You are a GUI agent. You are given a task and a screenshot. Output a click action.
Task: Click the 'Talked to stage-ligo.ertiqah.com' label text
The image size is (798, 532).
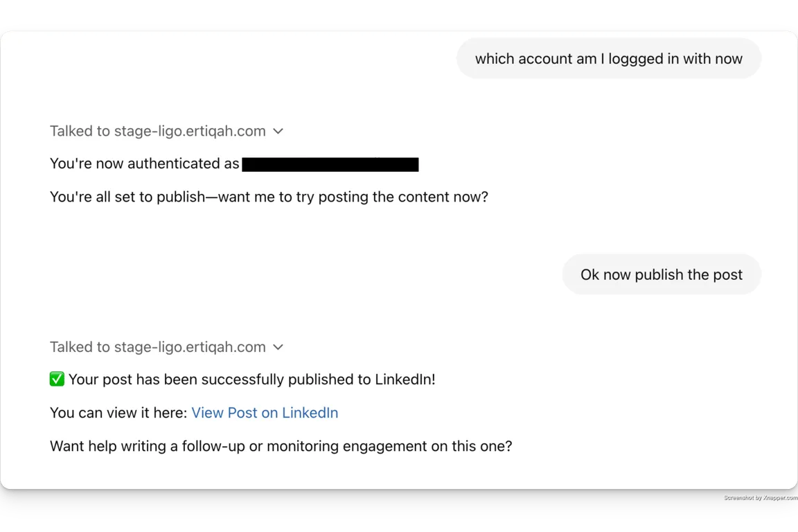coord(157,131)
